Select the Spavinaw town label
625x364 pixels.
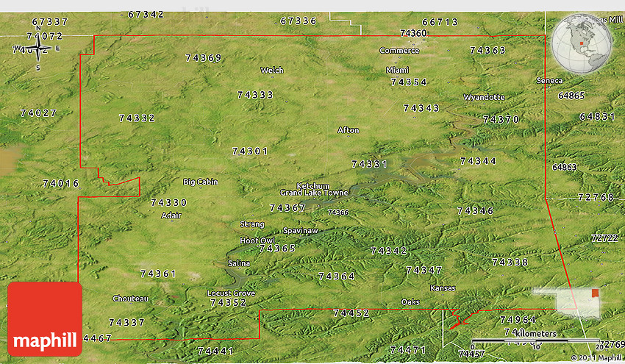click(301, 231)
